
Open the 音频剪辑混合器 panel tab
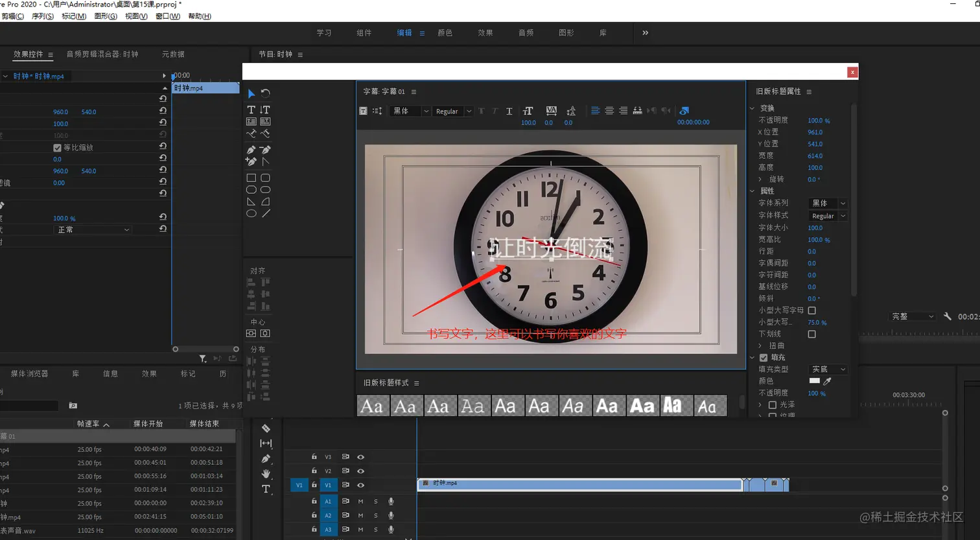pos(102,54)
